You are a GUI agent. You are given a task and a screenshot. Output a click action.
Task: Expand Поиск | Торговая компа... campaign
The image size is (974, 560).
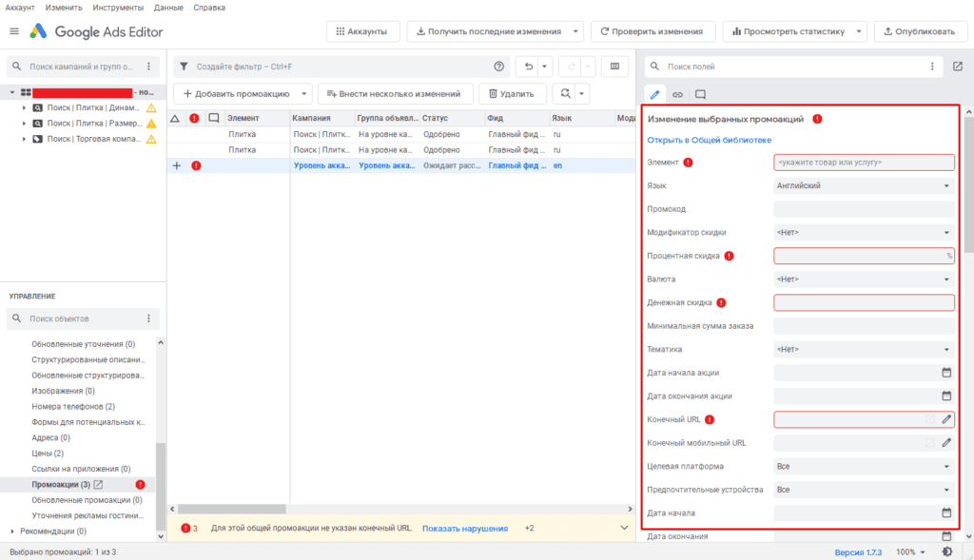(x=24, y=139)
